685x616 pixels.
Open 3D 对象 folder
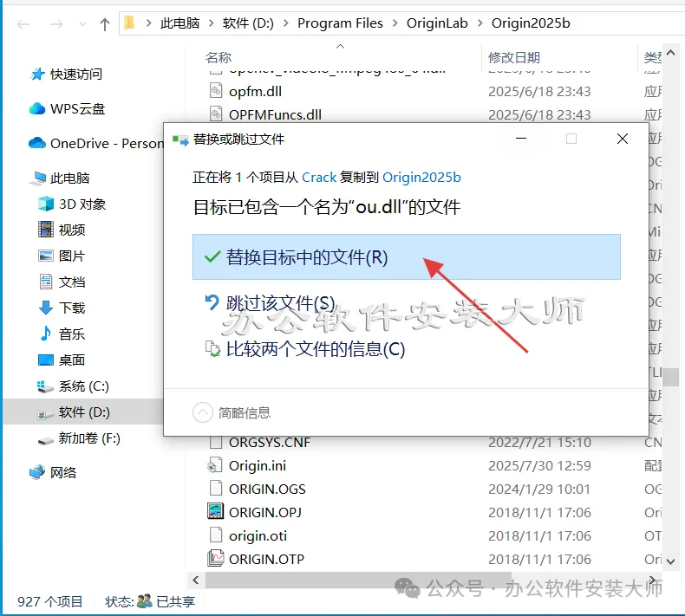82,204
